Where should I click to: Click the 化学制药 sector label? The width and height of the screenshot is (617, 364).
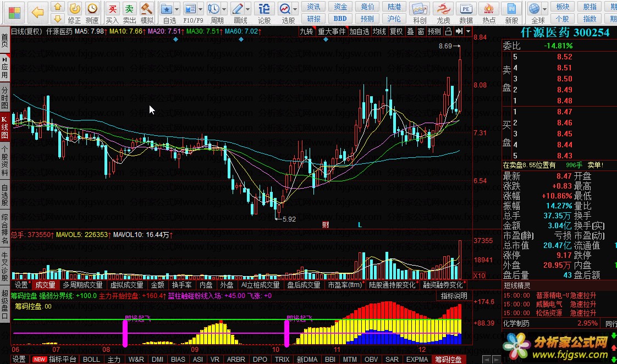click(516, 323)
